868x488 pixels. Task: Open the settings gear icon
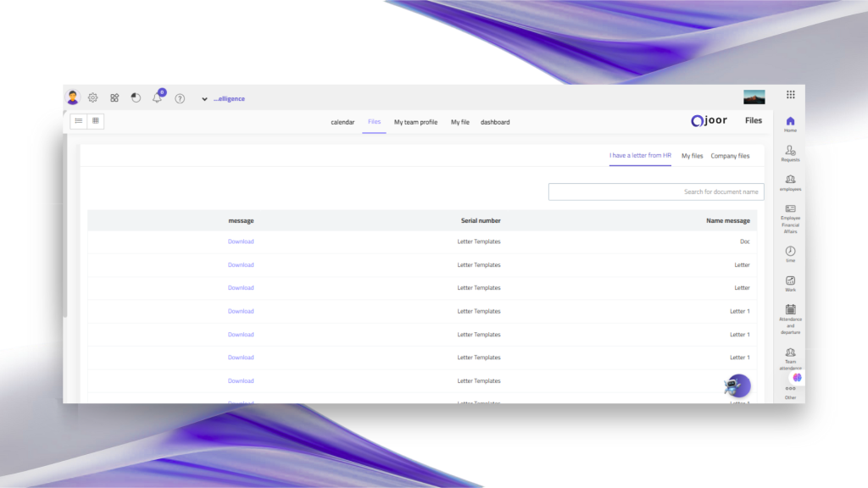pos(93,98)
